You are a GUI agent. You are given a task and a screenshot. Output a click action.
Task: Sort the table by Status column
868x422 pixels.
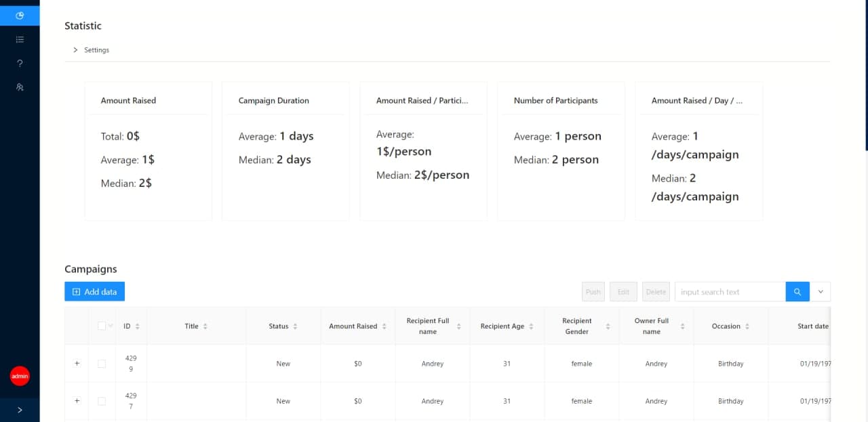coord(283,326)
